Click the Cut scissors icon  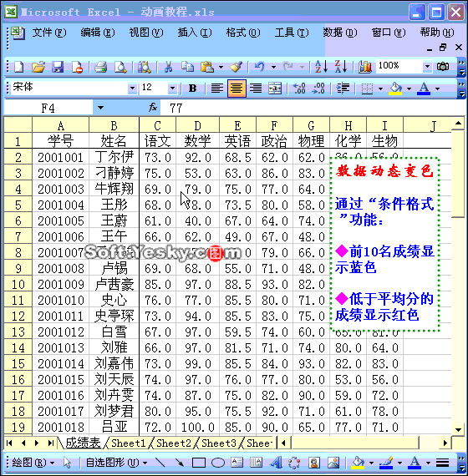(168, 67)
